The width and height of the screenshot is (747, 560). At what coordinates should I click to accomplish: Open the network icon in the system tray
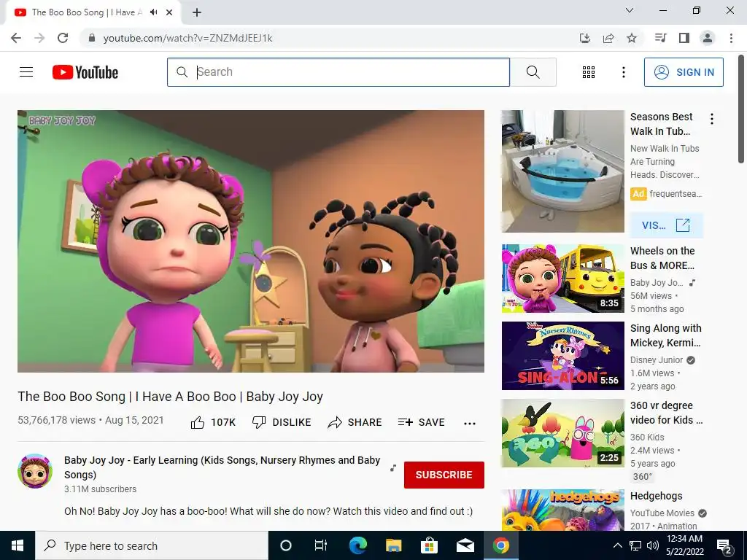tap(635, 545)
